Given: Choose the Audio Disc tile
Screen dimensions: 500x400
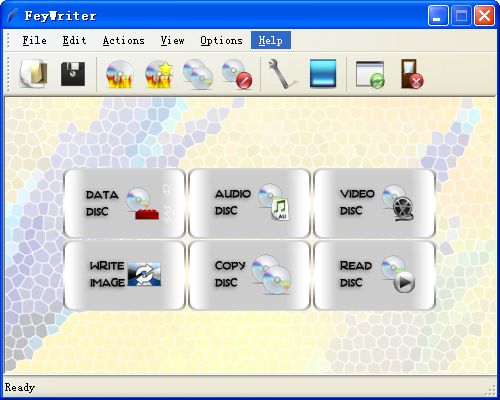Looking at the screenshot, I should [x=249, y=203].
